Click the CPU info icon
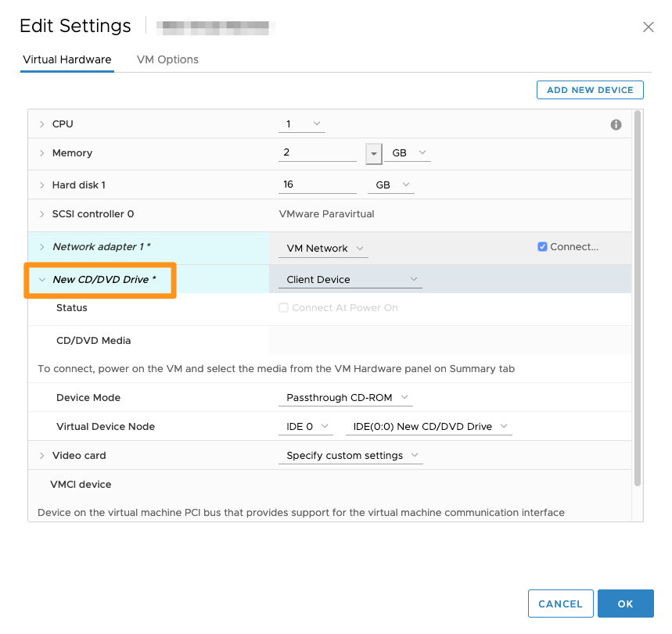The height and width of the screenshot is (634, 672). pos(616,124)
